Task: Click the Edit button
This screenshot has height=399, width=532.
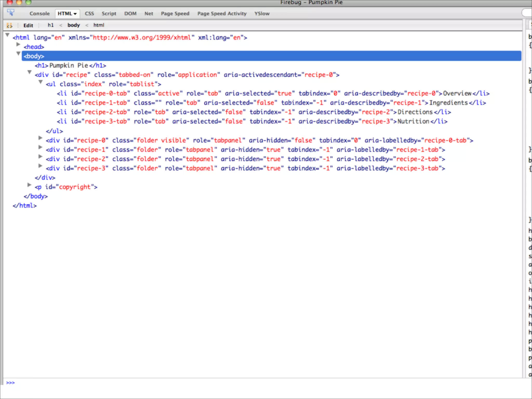Action: pos(28,25)
